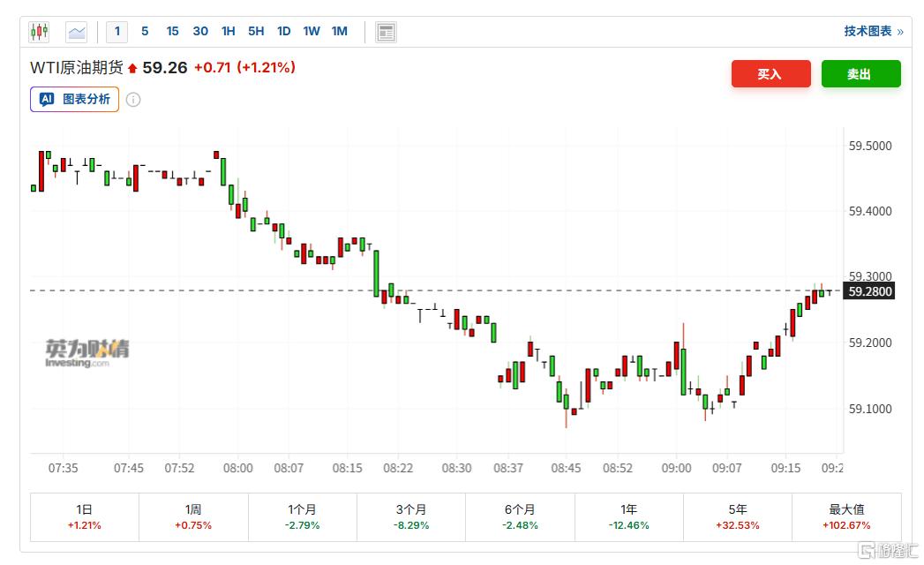Click the green 卖出 sell button
Screen dimensions: 924x565
(x=860, y=74)
